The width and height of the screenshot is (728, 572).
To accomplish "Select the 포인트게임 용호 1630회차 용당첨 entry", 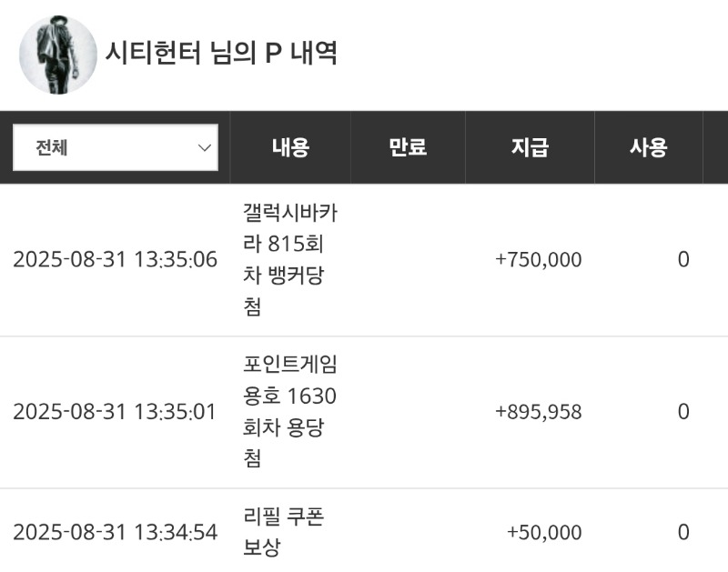I will [x=290, y=411].
